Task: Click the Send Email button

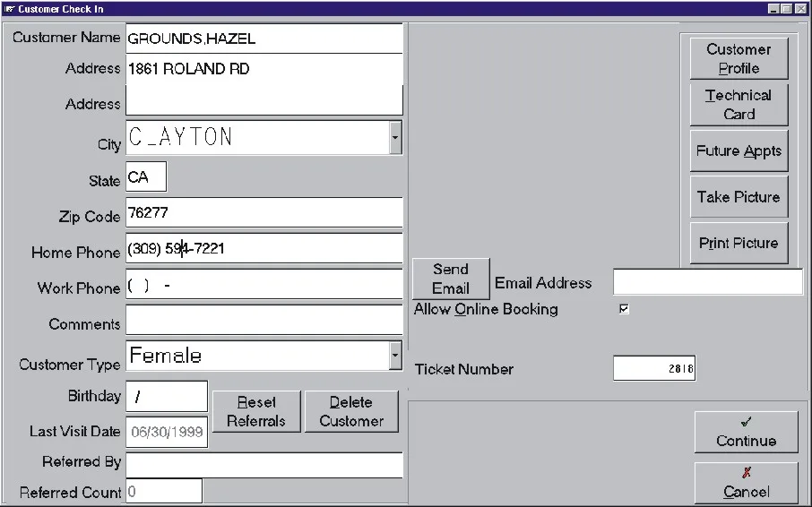Action: [x=451, y=279]
